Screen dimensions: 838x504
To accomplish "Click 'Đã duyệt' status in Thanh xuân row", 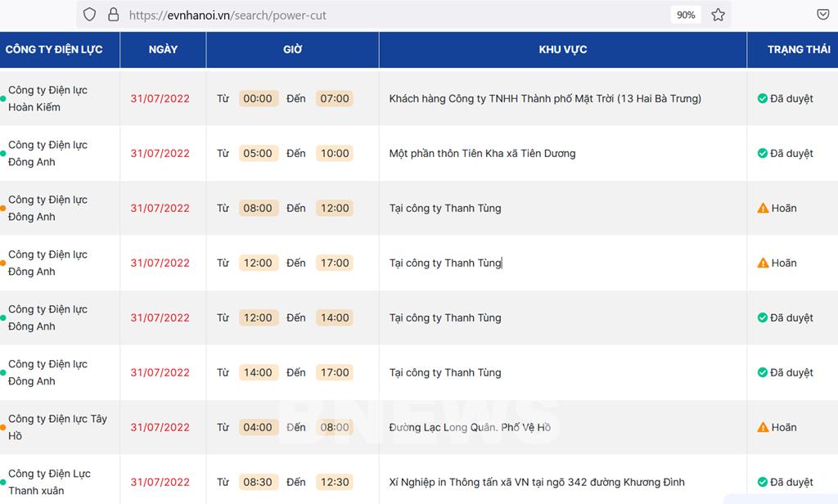I will pyautogui.click(x=791, y=482).
